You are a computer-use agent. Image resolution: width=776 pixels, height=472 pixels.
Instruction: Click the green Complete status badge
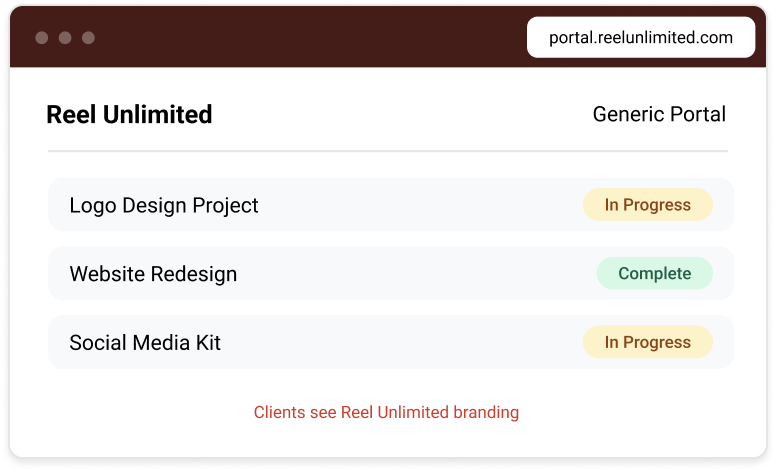(654, 273)
